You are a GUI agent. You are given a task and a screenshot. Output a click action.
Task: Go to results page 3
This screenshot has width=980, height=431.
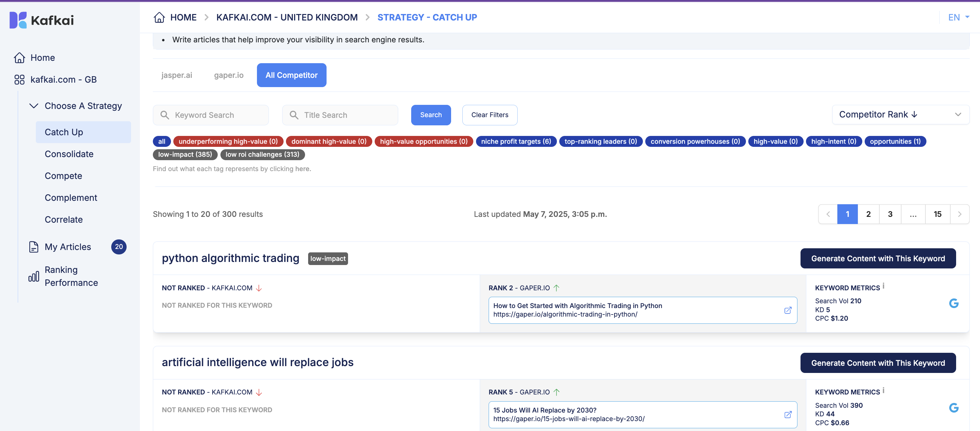coord(890,214)
